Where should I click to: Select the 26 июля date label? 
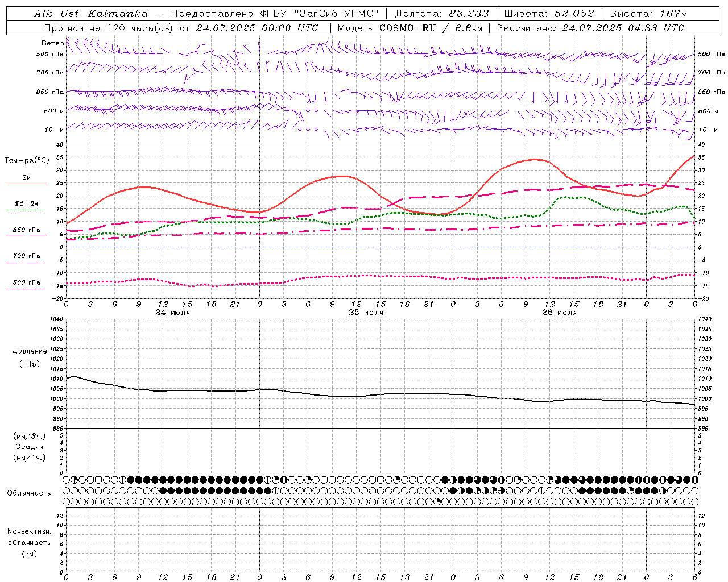coord(559,313)
